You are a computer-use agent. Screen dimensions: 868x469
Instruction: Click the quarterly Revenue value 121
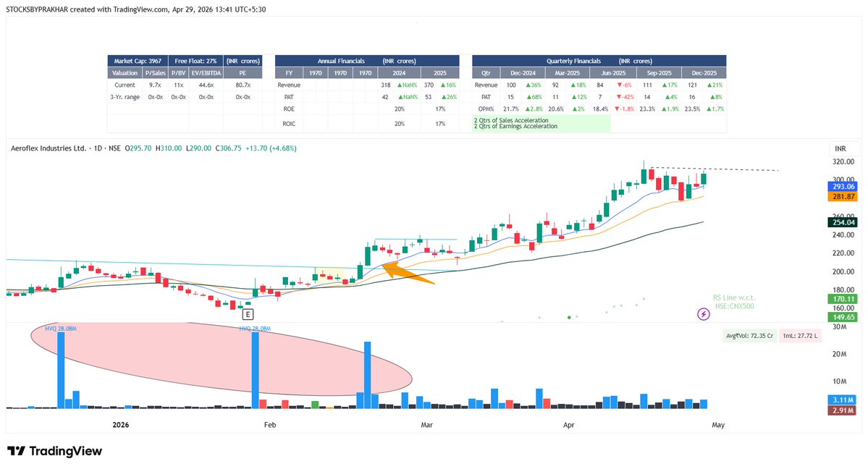(x=692, y=85)
